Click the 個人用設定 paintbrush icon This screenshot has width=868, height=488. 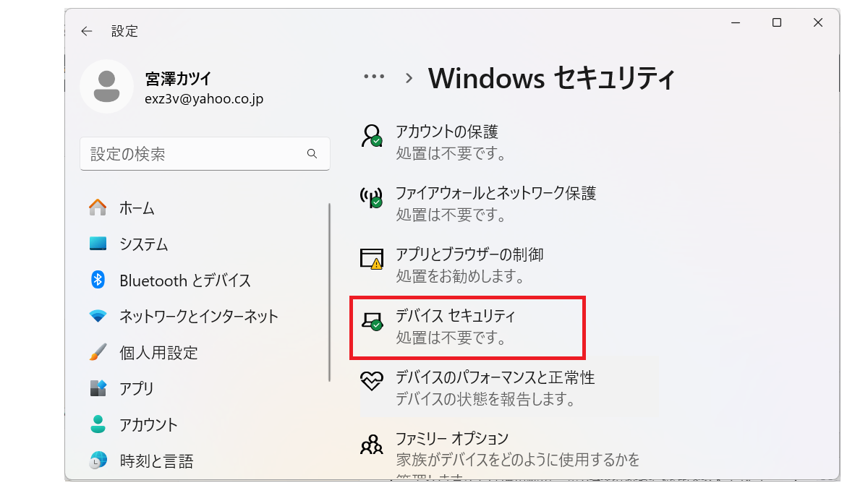pyautogui.click(x=98, y=352)
